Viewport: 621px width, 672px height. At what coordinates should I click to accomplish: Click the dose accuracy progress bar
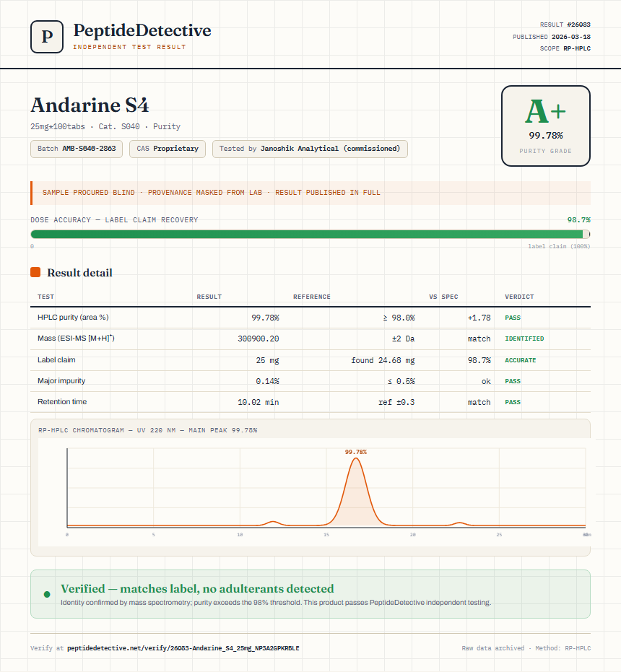[x=310, y=234]
